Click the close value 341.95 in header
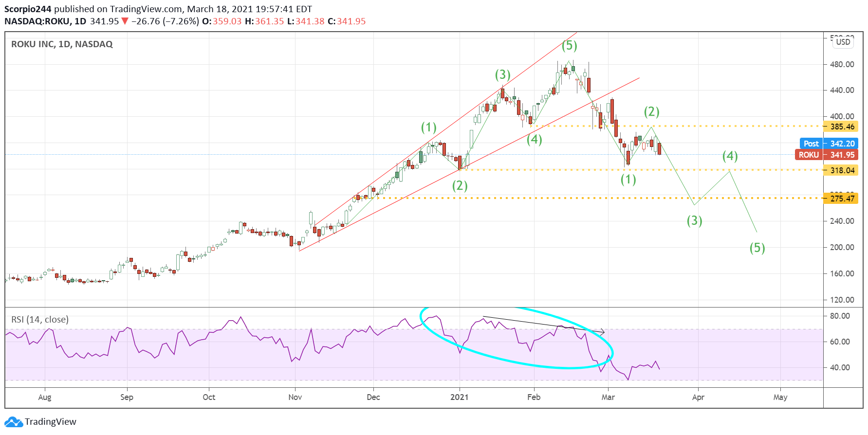The image size is (868, 435). pyautogui.click(x=351, y=21)
